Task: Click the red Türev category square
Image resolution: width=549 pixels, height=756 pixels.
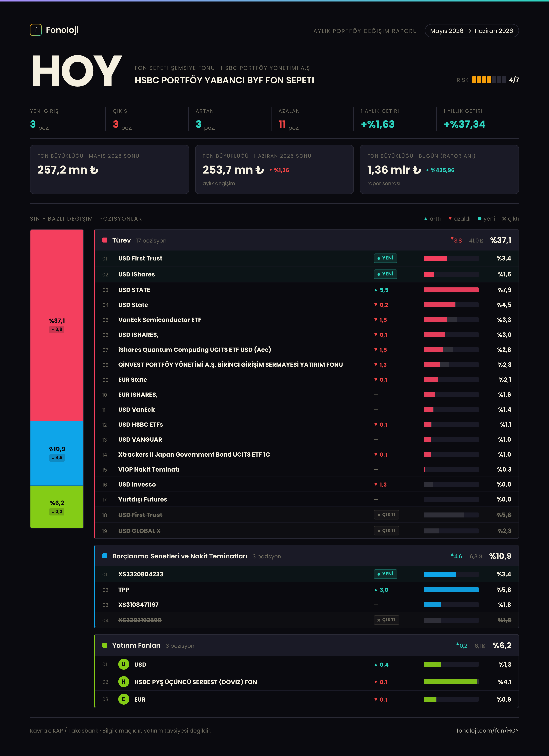Action: click(105, 240)
